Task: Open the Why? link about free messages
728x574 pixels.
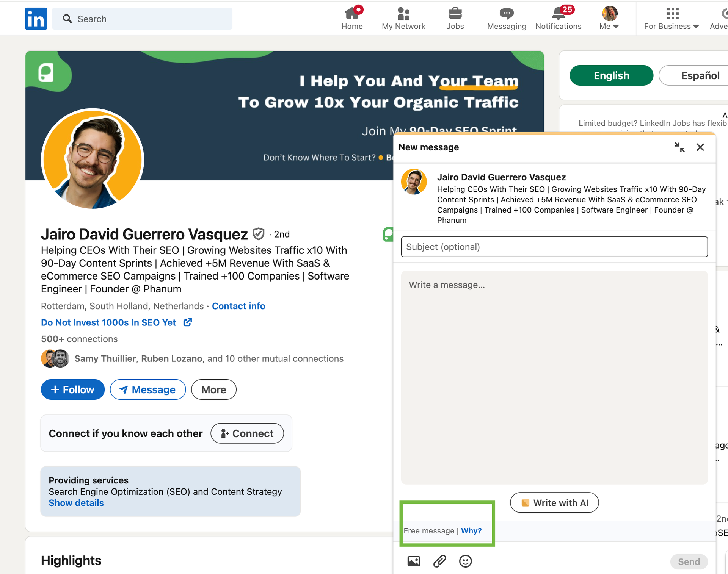Action: pos(471,530)
